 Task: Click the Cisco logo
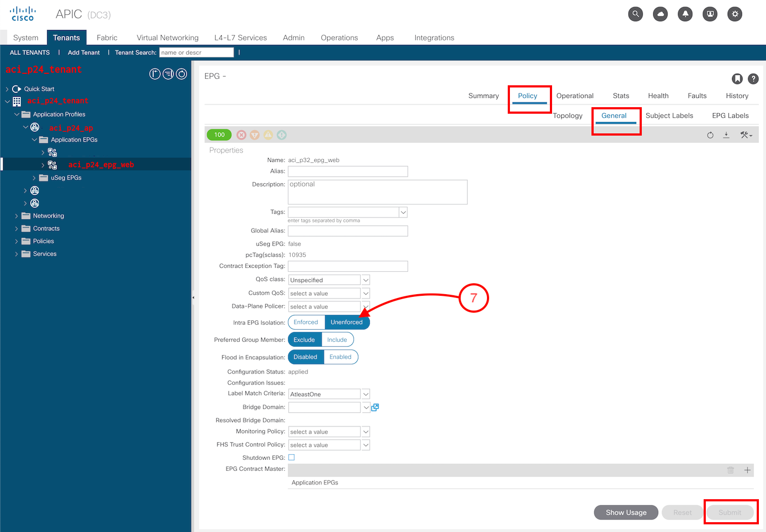[23, 14]
